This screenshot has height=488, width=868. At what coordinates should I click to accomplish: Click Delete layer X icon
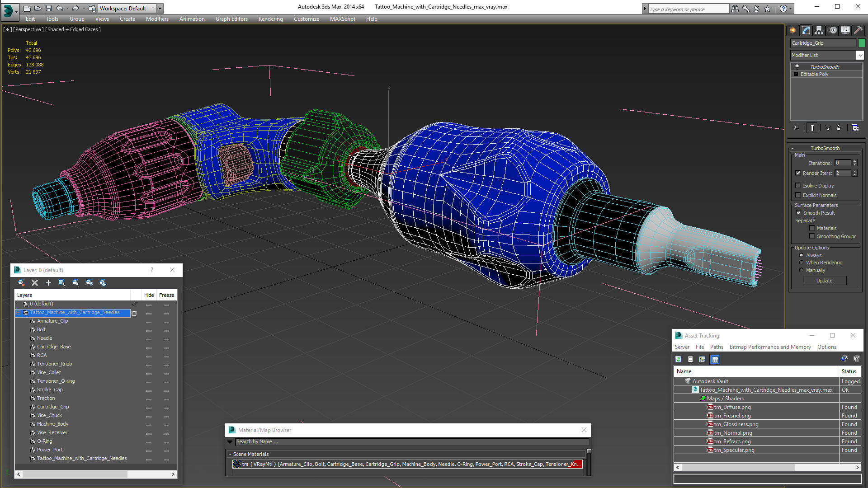point(35,283)
